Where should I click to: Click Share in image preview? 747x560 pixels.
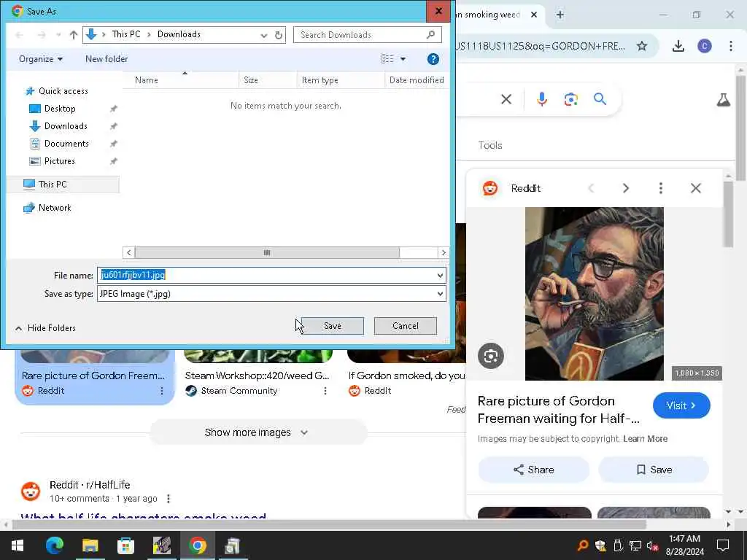pos(533,470)
